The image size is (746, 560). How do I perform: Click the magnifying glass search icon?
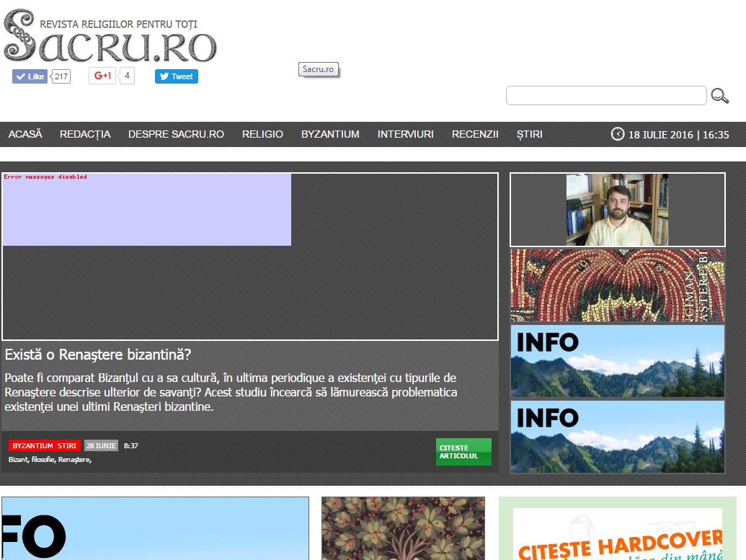pos(719,96)
